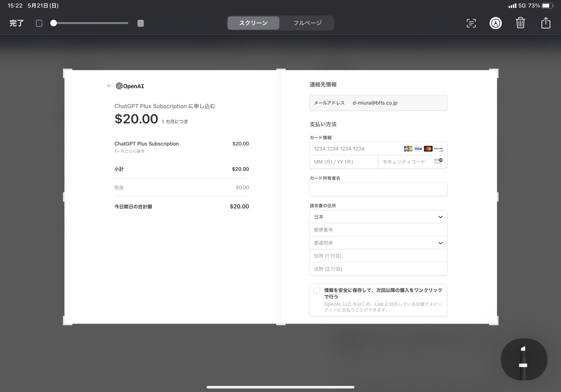Screen dimensions: 561x392
Task: Tap the MM (月) / YY (年) expiry field
Action: coord(344,162)
